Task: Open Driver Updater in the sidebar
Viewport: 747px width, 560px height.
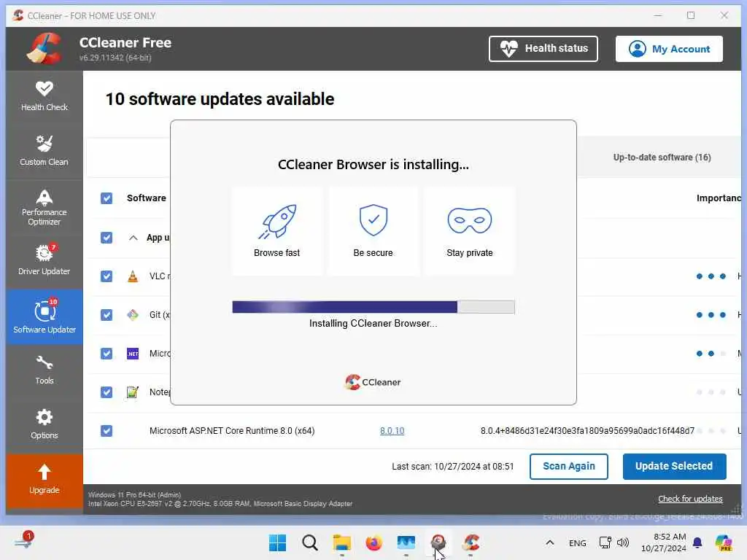Action: (x=44, y=260)
